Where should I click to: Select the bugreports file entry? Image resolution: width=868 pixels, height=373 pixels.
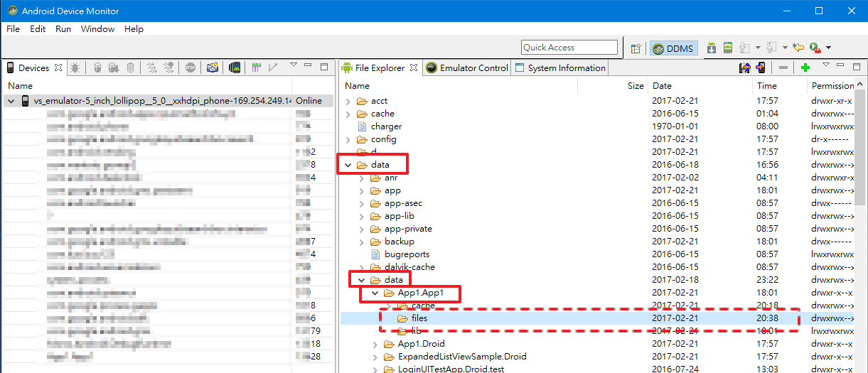click(407, 254)
